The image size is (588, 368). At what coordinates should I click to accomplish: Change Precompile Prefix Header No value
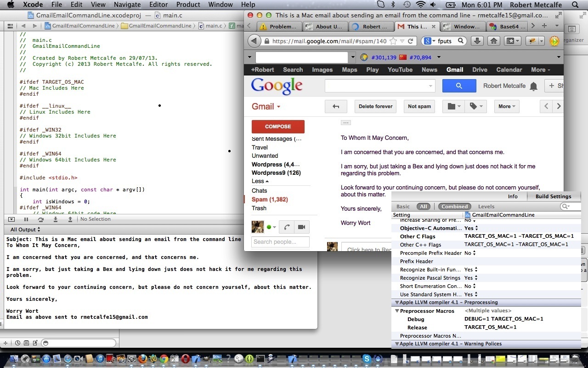pyautogui.click(x=470, y=253)
